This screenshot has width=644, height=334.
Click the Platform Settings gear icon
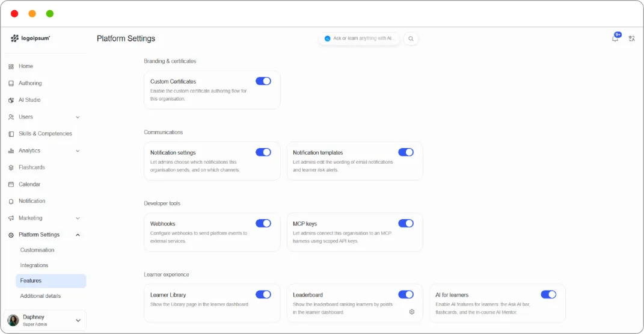coord(11,235)
